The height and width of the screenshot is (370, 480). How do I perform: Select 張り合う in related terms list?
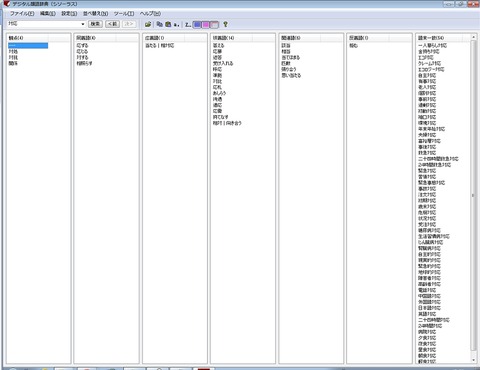click(x=289, y=69)
